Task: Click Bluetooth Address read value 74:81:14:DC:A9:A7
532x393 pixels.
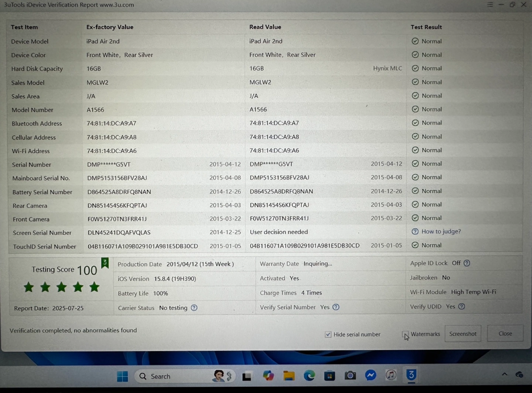Action: point(274,123)
